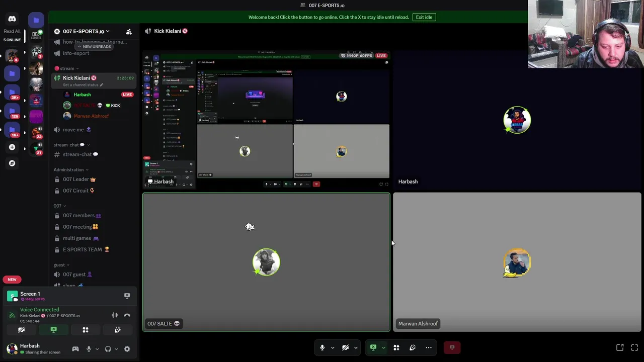Open input device arrow next to user microphone

click(x=97, y=349)
